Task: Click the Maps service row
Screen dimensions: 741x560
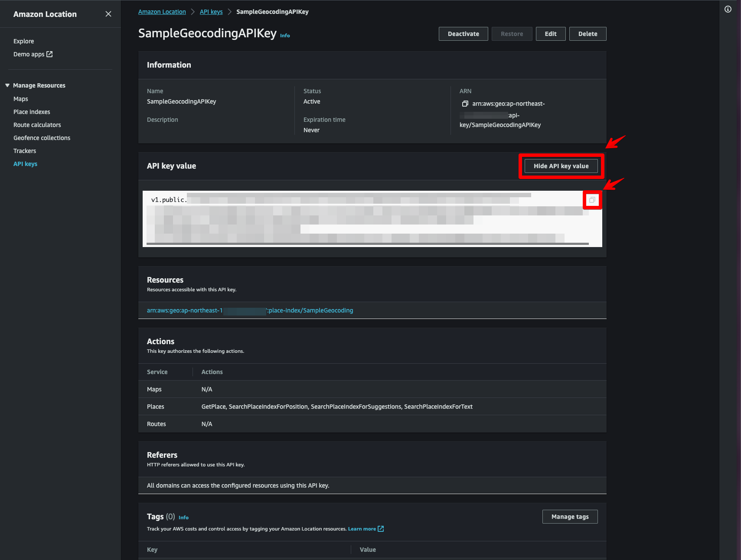Action: (x=372, y=389)
